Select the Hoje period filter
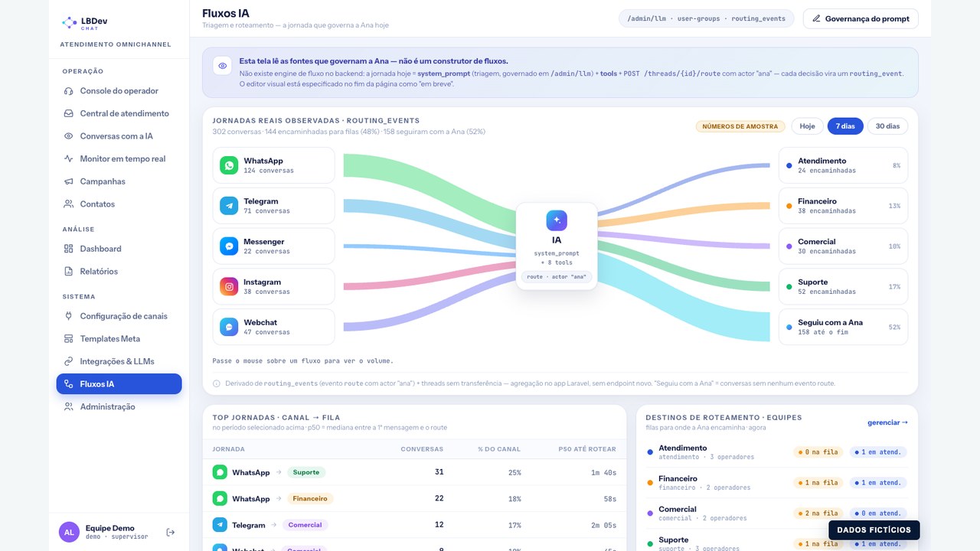 coord(808,126)
